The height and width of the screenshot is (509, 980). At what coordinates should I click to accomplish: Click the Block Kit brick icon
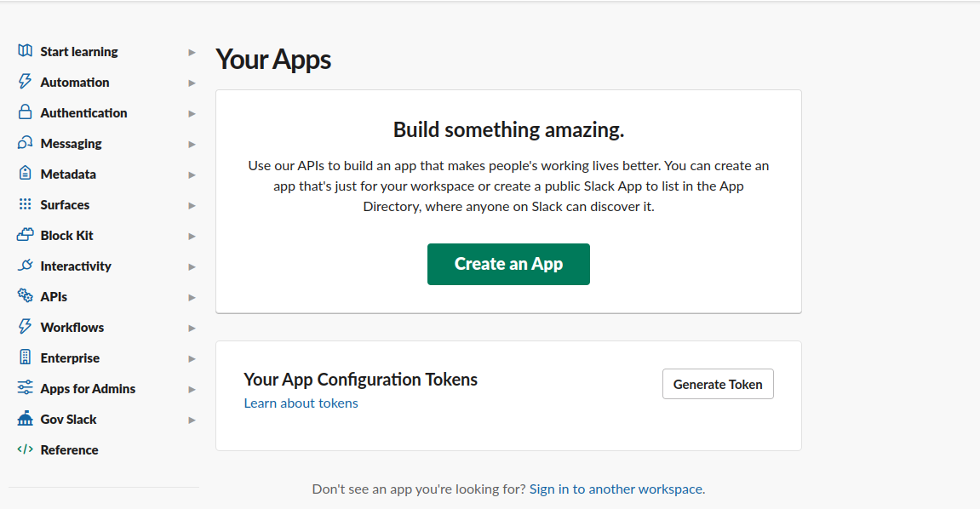25,234
